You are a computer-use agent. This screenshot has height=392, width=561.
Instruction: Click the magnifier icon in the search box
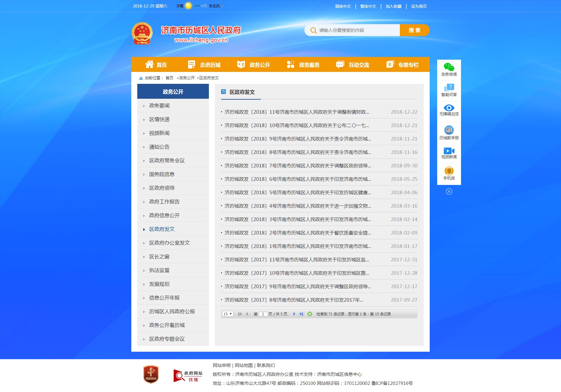point(313,30)
